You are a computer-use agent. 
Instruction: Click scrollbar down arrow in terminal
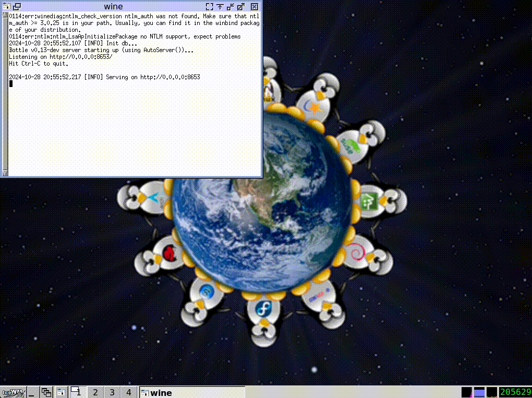(5, 173)
